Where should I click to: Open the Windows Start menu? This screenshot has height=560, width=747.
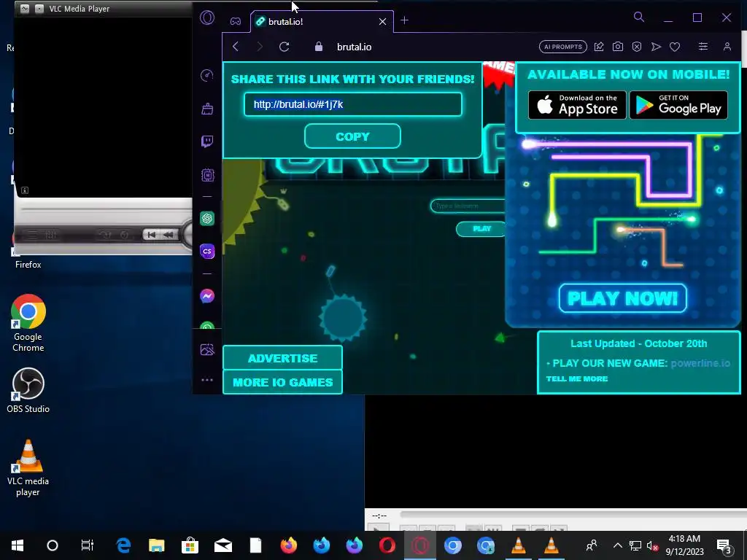tap(18, 545)
